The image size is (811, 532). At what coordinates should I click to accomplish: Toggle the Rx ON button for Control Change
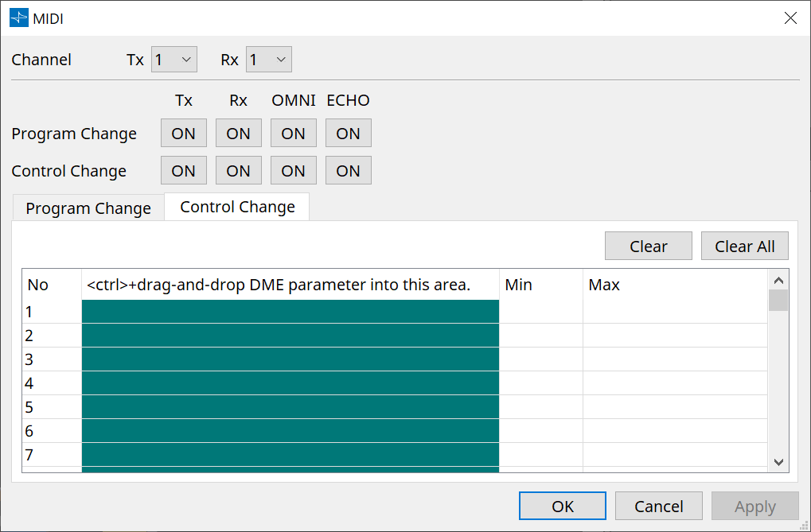pyautogui.click(x=238, y=169)
